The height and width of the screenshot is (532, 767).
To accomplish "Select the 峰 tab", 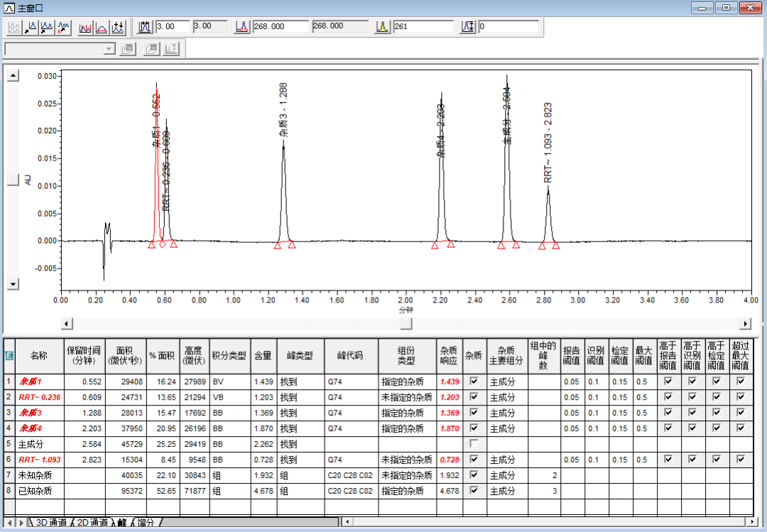I will click(x=122, y=523).
